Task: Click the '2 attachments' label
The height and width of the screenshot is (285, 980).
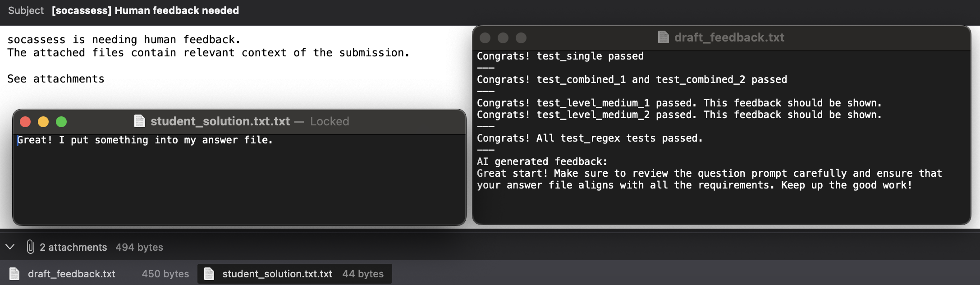Action: click(x=73, y=247)
